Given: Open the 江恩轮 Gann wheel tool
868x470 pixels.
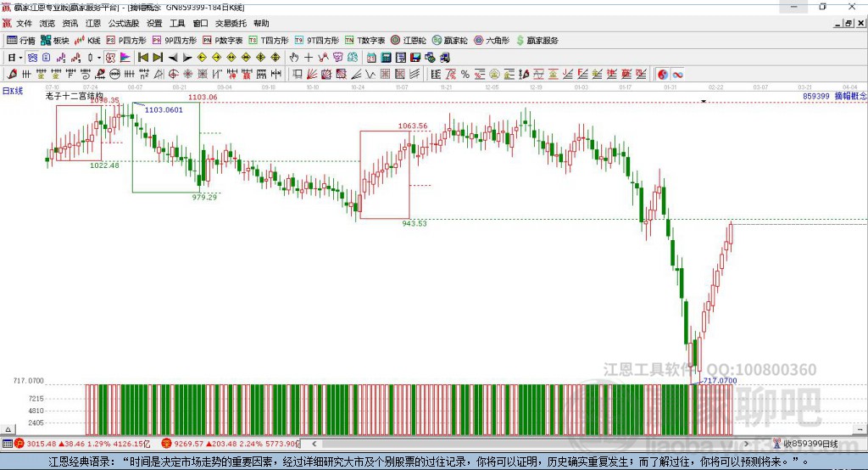Looking at the screenshot, I should point(409,40).
